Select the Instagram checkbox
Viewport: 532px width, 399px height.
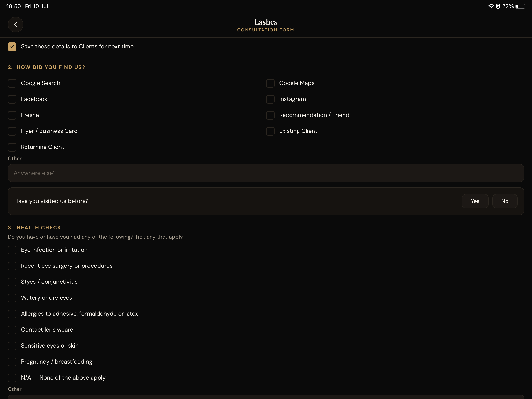coord(270,99)
